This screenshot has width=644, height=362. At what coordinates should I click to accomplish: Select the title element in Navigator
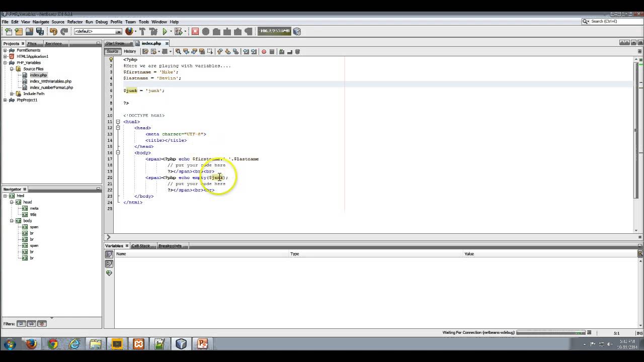(x=33, y=215)
